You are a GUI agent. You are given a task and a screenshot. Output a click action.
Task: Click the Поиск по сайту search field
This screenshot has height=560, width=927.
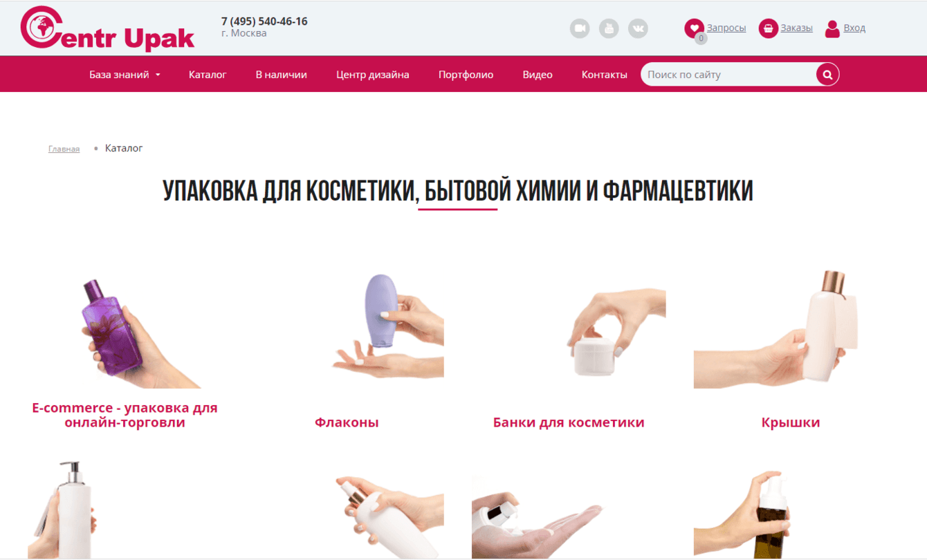click(728, 74)
